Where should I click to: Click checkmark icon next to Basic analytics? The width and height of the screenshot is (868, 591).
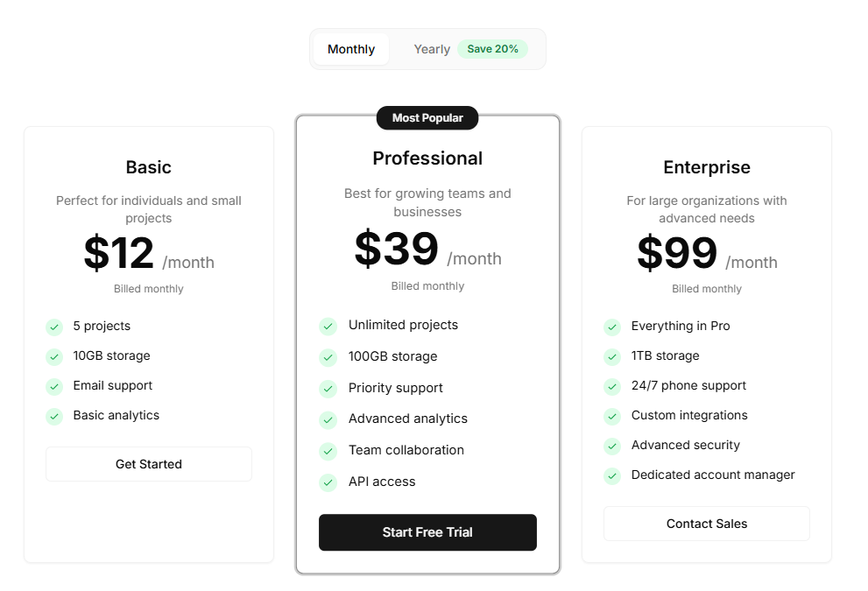[54, 416]
